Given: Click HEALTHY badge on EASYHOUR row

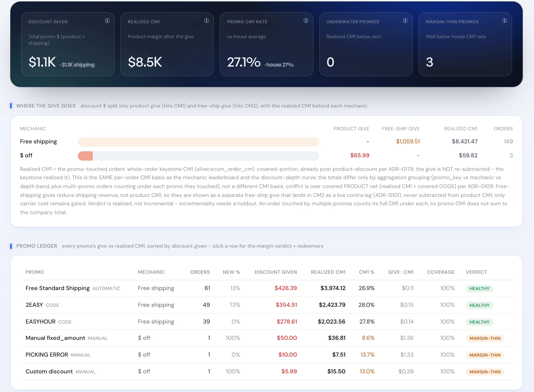Looking at the screenshot, I should point(479,322).
